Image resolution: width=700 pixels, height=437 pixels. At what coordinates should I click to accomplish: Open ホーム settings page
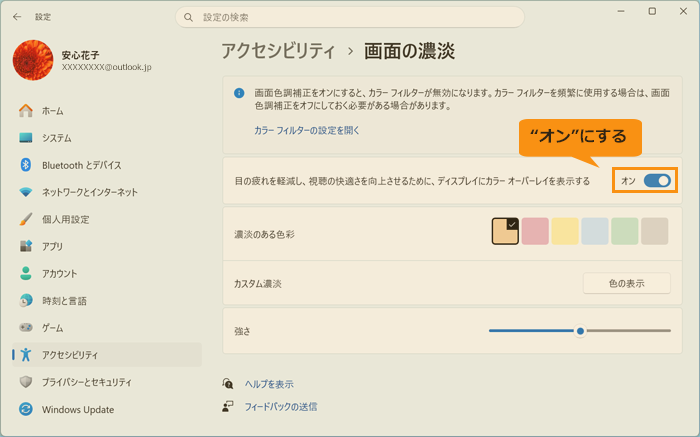[x=107, y=111]
